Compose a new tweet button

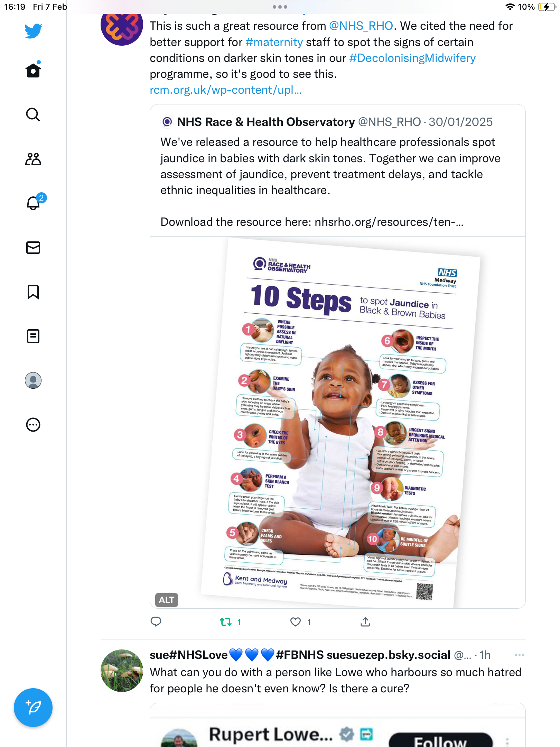click(33, 708)
